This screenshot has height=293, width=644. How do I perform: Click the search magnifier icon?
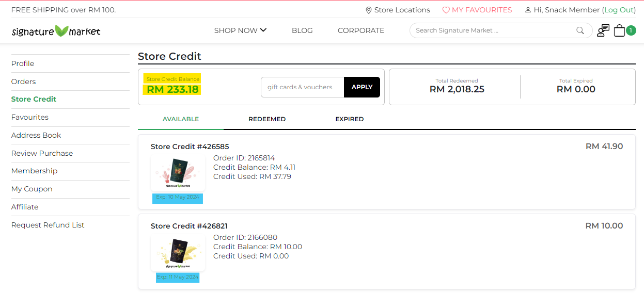click(x=580, y=30)
